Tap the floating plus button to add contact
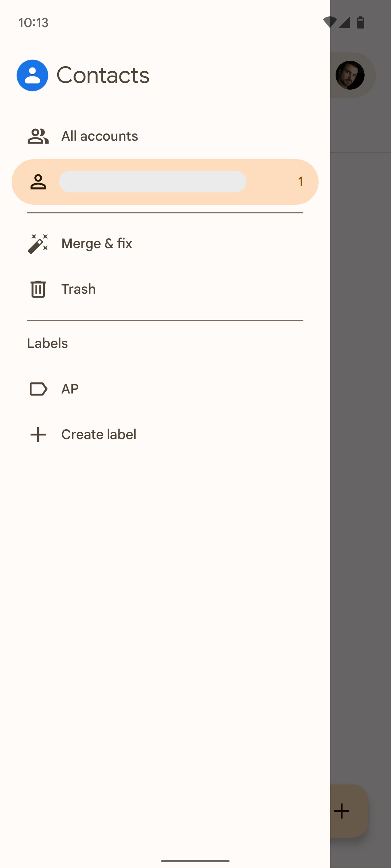 tap(341, 810)
